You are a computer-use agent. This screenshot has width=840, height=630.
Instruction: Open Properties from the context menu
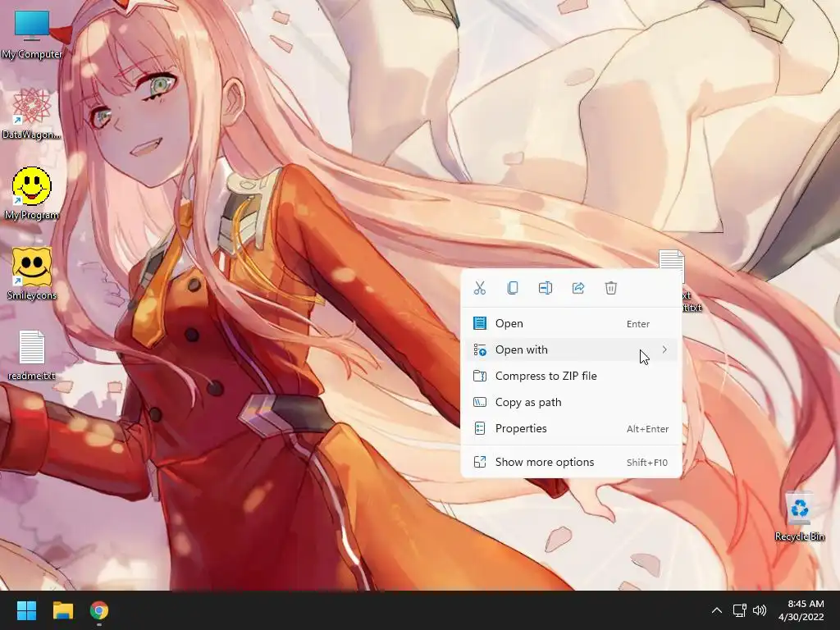571,428
